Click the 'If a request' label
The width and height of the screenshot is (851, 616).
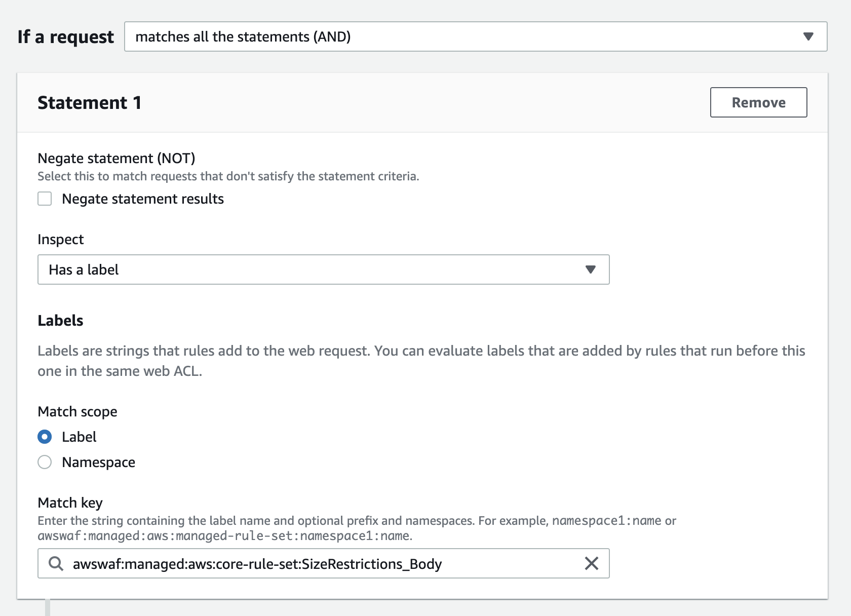coord(65,37)
